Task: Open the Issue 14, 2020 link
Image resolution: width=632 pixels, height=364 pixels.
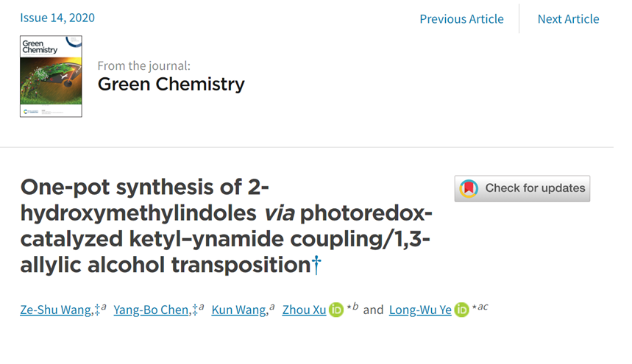Action: (57, 18)
